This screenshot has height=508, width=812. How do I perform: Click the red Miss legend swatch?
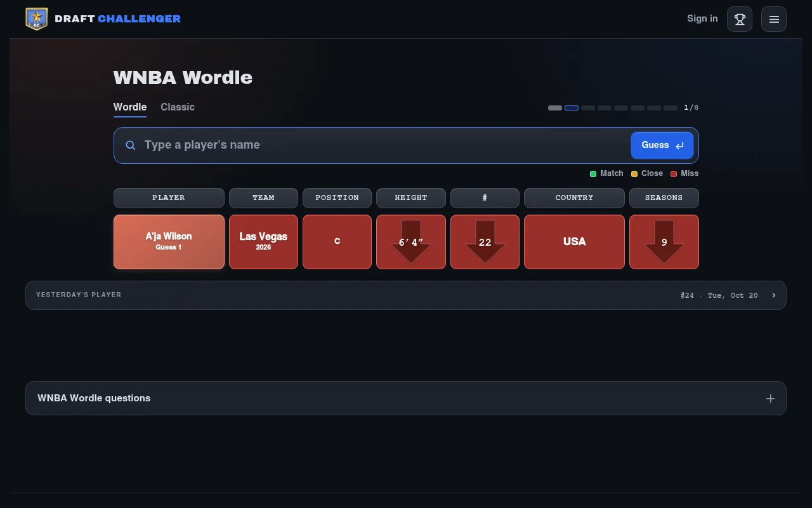(x=674, y=174)
